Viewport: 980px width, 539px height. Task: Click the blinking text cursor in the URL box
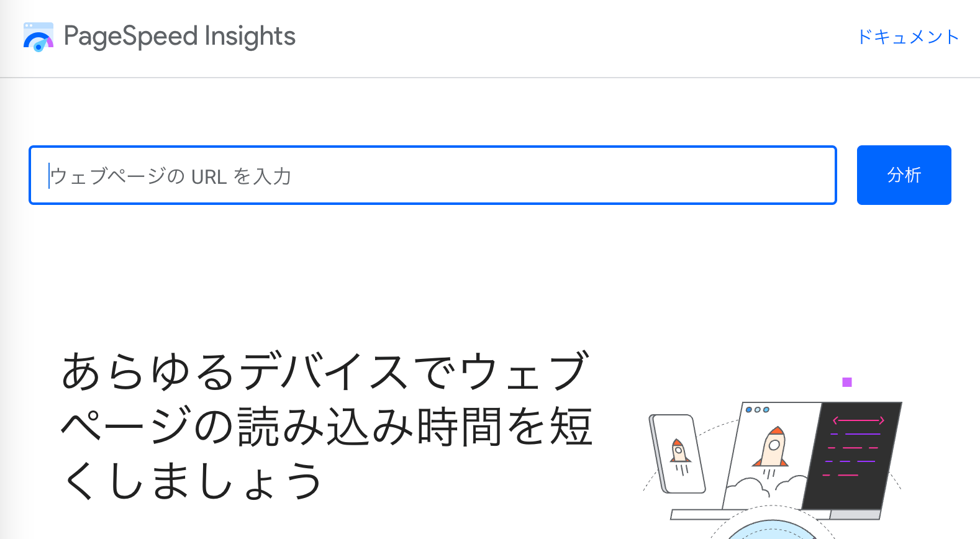[x=50, y=175]
